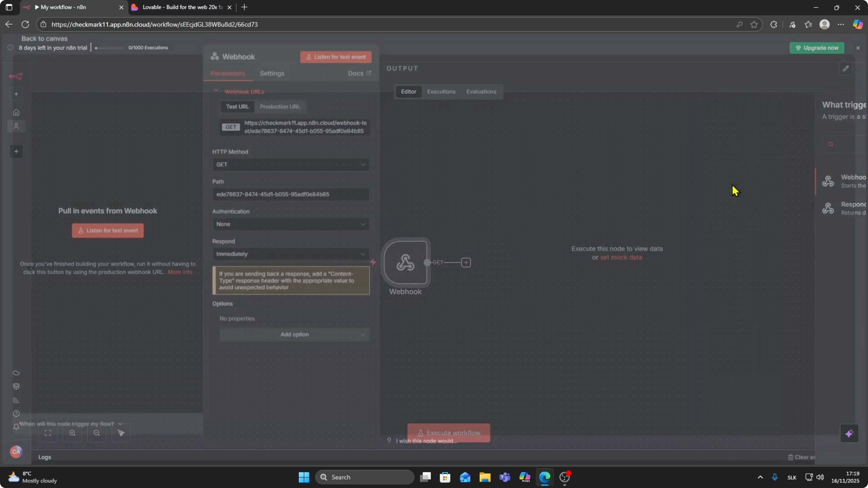868x488 pixels.
Task: Open the templates box icon in sidebar
Action: point(16,386)
